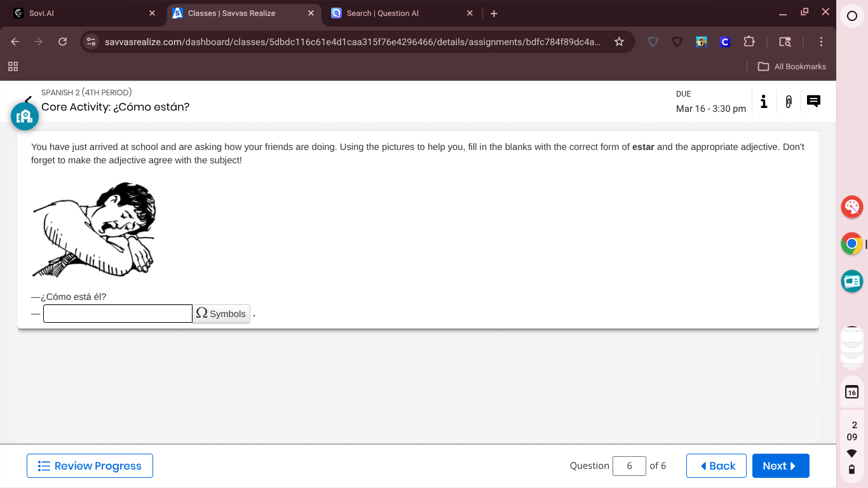This screenshot has width=868, height=488.
Task: Click the answer blank text field
Action: point(118,313)
